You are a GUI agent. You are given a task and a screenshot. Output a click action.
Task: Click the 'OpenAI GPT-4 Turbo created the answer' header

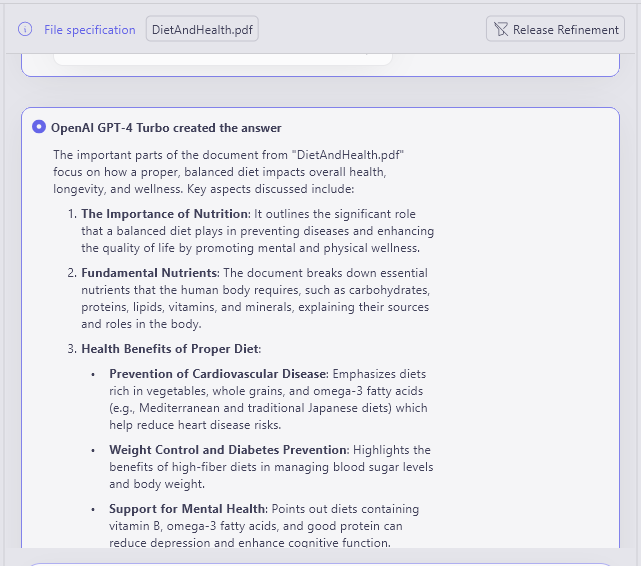tap(166, 128)
